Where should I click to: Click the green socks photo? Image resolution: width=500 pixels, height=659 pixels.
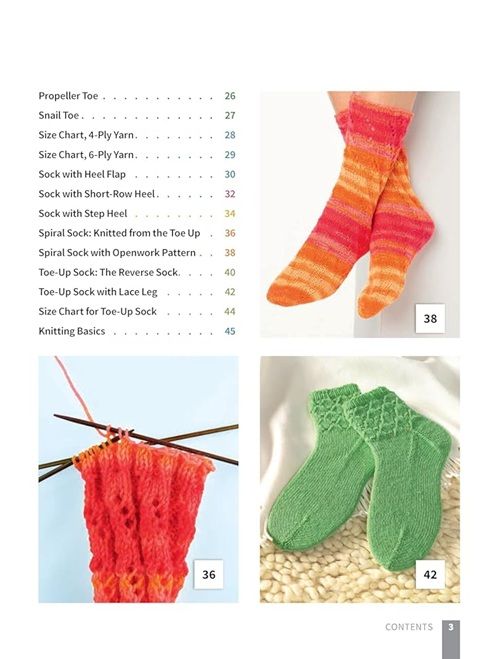[360, 480]
